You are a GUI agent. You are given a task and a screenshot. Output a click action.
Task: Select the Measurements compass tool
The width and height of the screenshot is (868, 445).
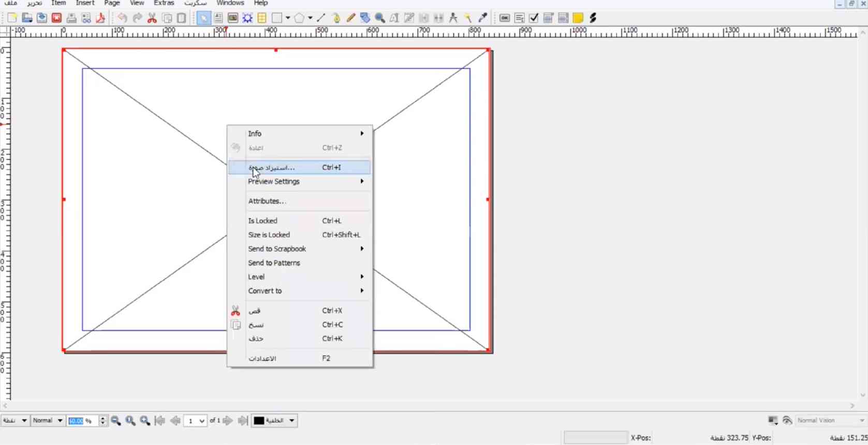(453, 18)
